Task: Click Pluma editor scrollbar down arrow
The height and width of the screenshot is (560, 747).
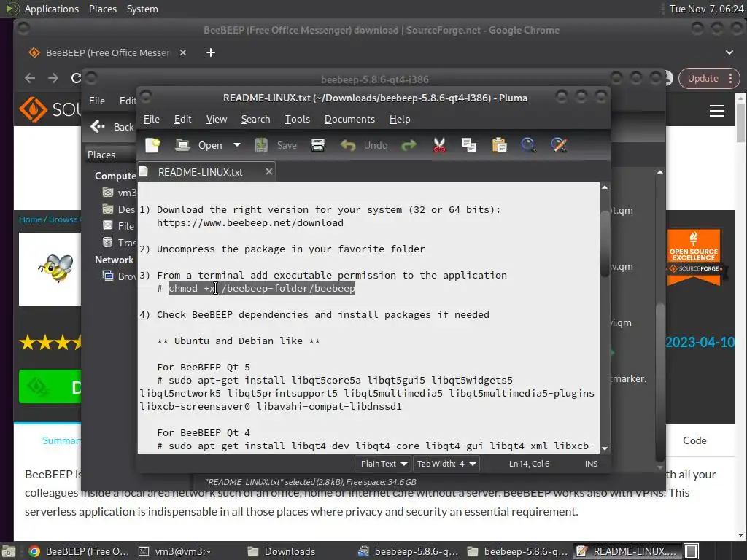Action: 605,448
